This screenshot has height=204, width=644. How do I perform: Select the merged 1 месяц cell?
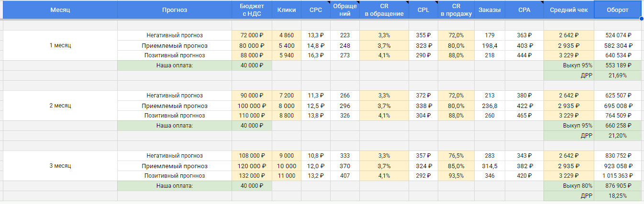pos(60,45)
